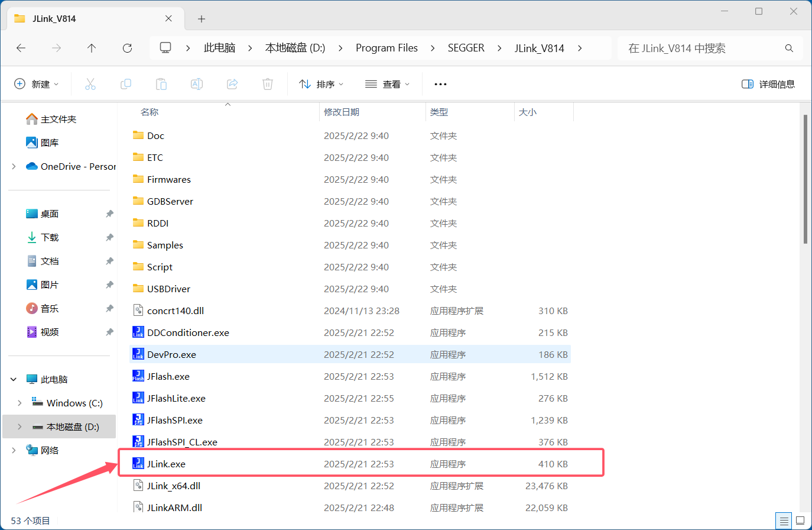Refresh the current folder view

[127, 48]
